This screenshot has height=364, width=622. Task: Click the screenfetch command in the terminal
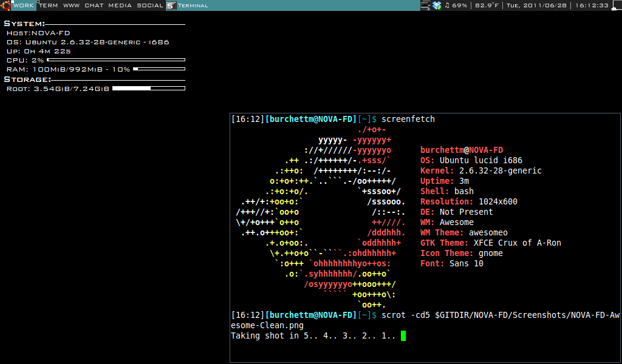[408, 119]
